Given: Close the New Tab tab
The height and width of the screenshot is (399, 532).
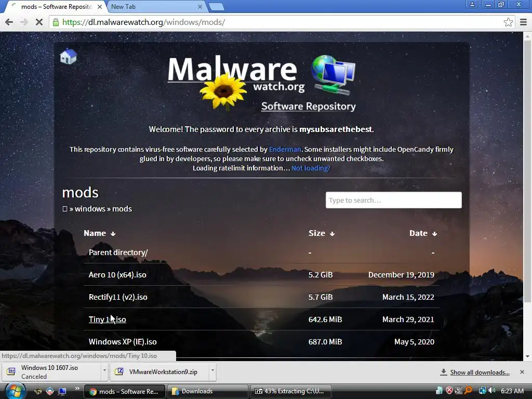Looking at the screenshot, I should (200, 7).
